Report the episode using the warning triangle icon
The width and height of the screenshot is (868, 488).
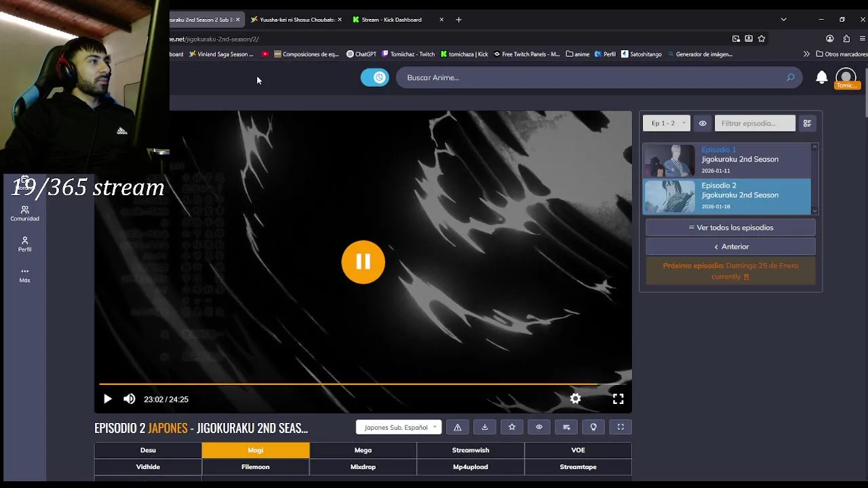pos(458,427)
